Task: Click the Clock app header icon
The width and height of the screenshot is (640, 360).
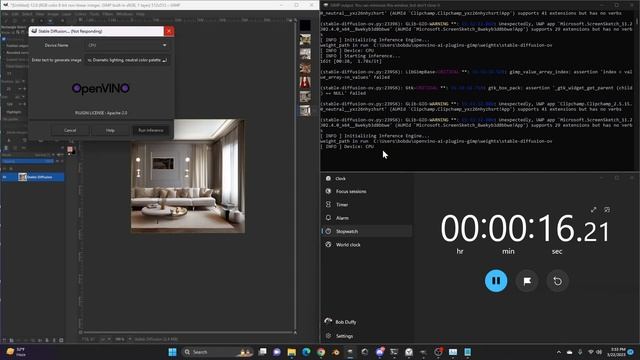Action: click(328, 178)
